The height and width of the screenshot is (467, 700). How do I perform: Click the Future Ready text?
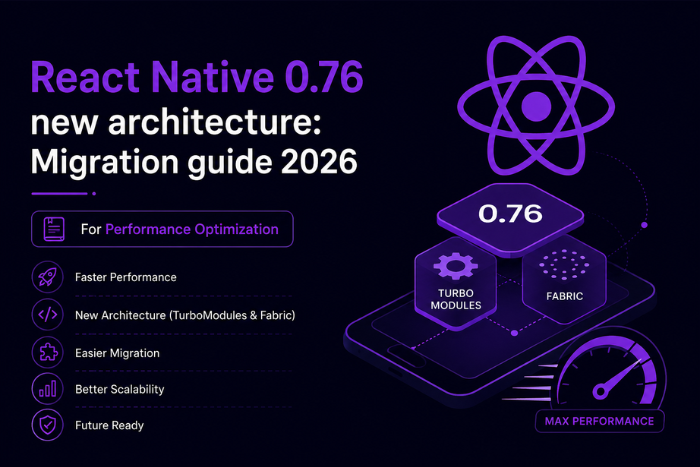click(109, 425)
